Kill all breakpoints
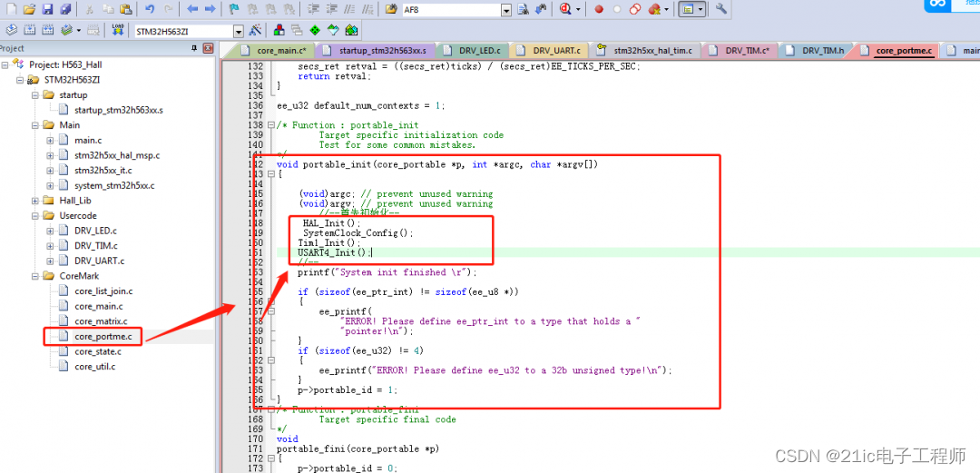980x473 pixels. point(654,9)
